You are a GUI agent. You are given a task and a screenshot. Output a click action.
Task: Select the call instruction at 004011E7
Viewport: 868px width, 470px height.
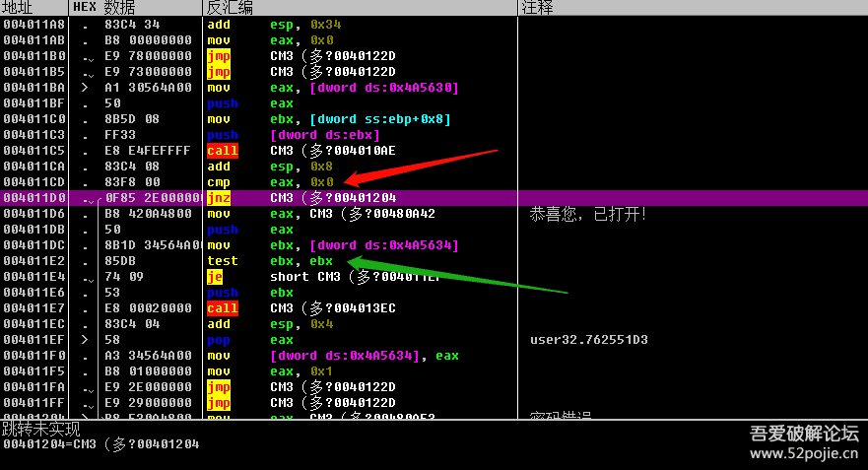(x=222, y=308)
